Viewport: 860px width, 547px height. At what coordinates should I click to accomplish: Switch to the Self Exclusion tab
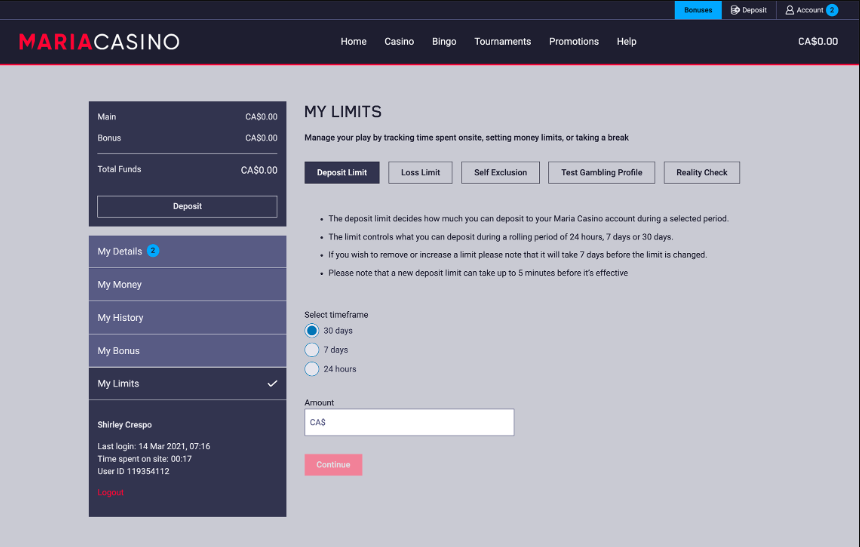500,173
